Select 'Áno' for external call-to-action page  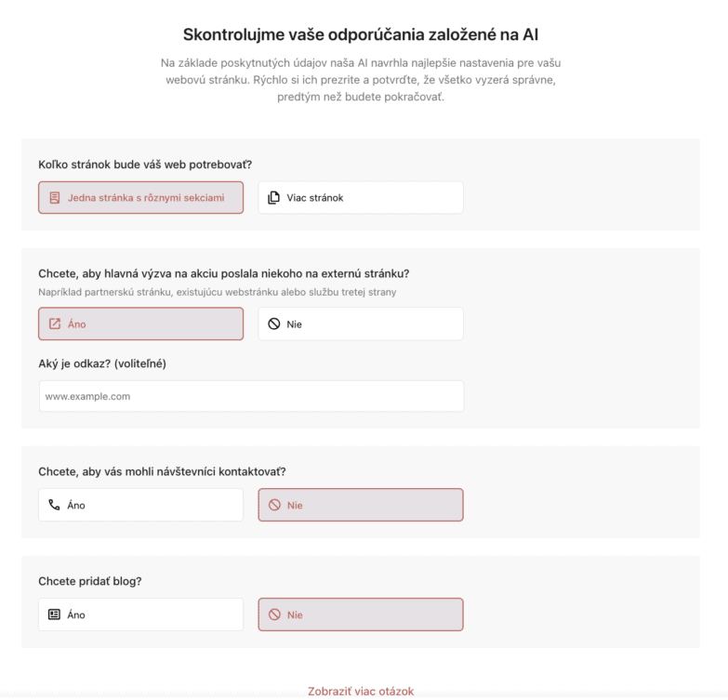click(x=141, y=324)
